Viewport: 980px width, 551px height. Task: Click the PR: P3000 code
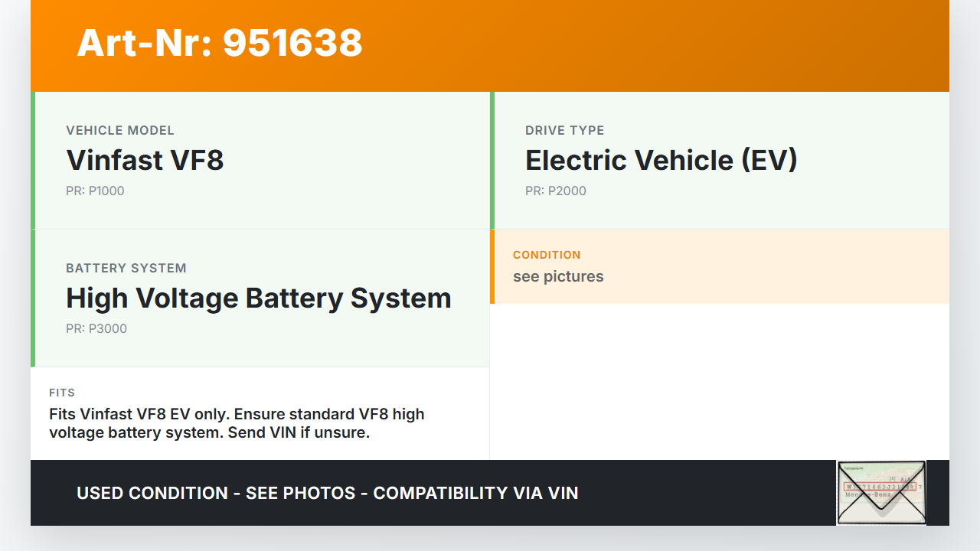point(96,328)
